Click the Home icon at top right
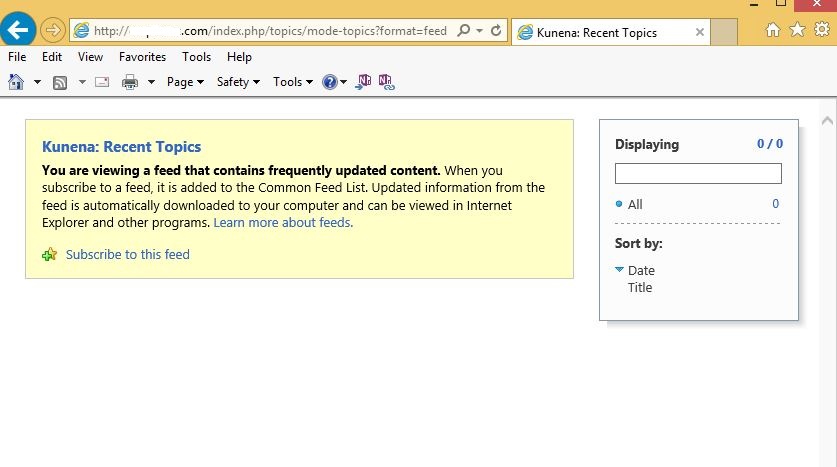This screenshot has height=467, width=837. point(772,30)
